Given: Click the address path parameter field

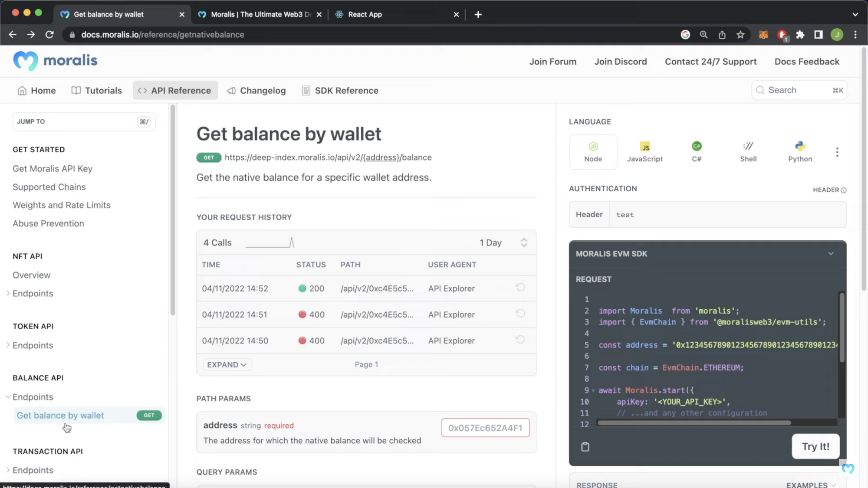Looking at the screenshot, I should tap(485, 428).
